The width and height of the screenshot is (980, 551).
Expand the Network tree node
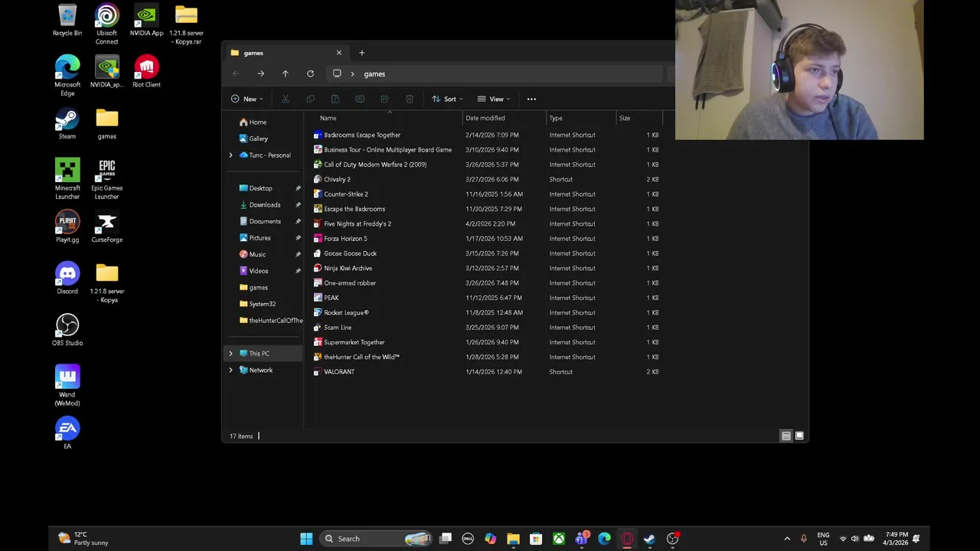point(230,370)
